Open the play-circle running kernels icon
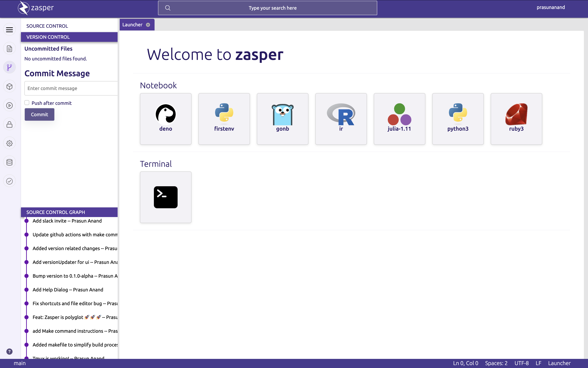 9,105
